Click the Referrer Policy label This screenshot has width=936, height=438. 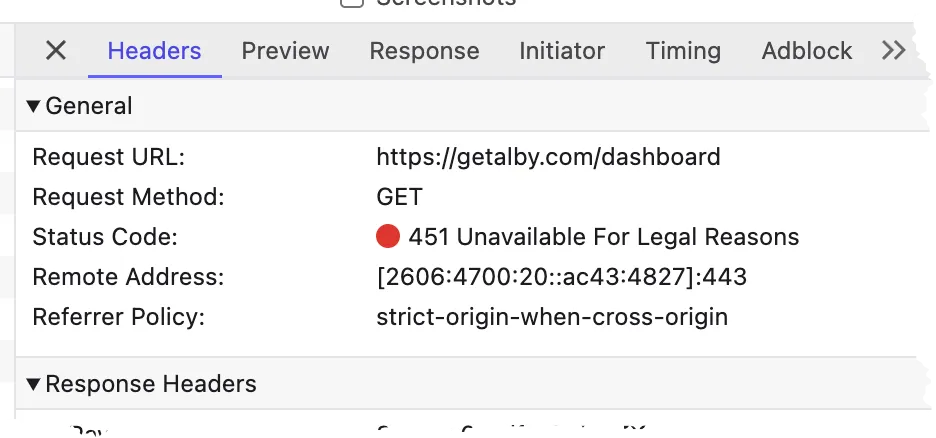(118, 317)
